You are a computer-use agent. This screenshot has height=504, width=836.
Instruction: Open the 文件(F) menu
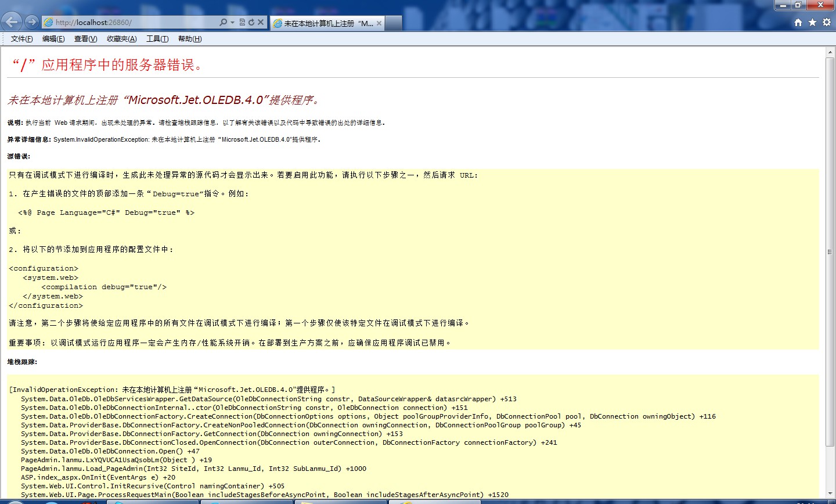coord(21,39)
